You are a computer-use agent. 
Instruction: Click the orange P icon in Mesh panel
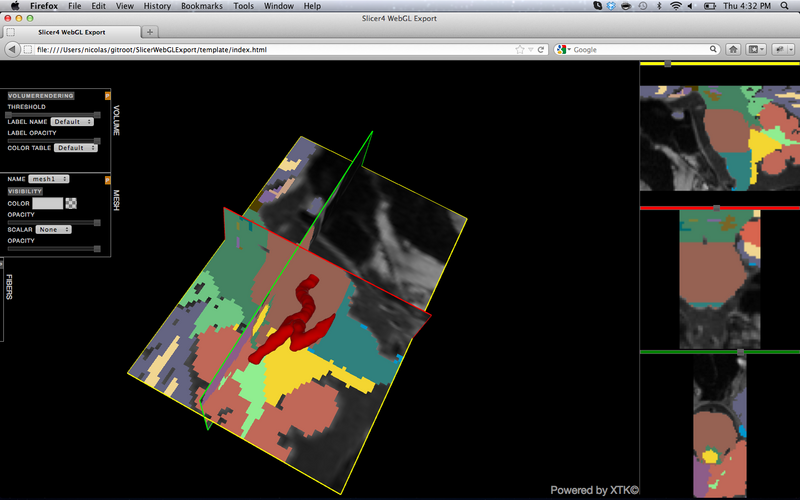point(106,178)
